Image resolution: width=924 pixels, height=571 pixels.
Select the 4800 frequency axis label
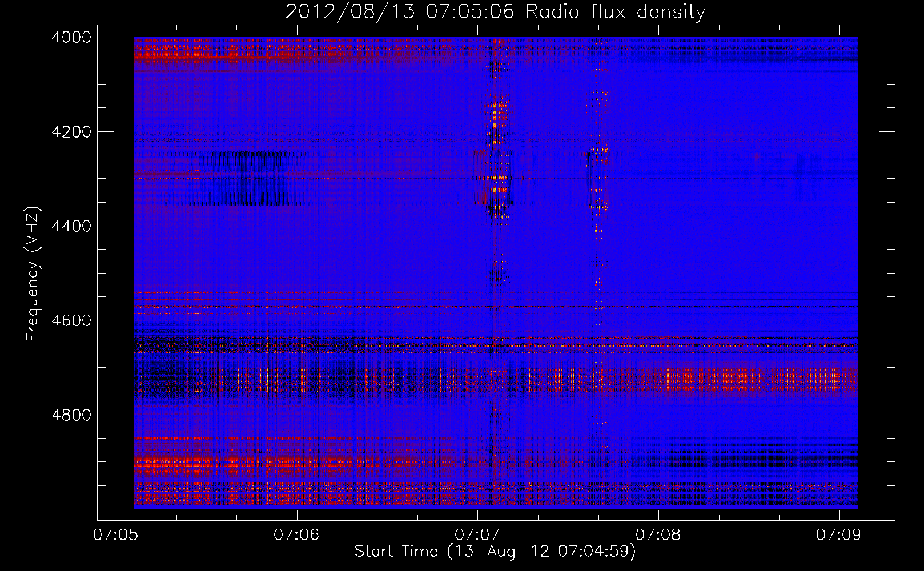pos(71,415)
